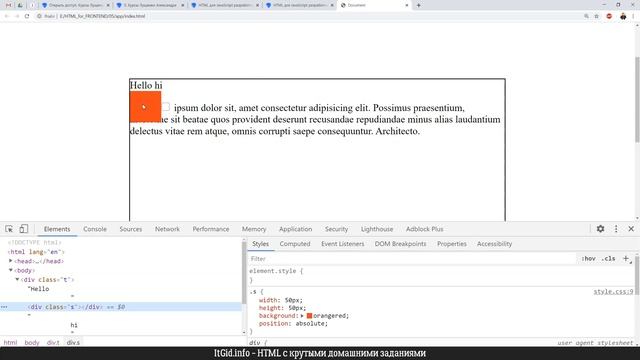Viewport: 640px width, 360px height.
Task: Select the html lang="en" node
Action: 36,252
